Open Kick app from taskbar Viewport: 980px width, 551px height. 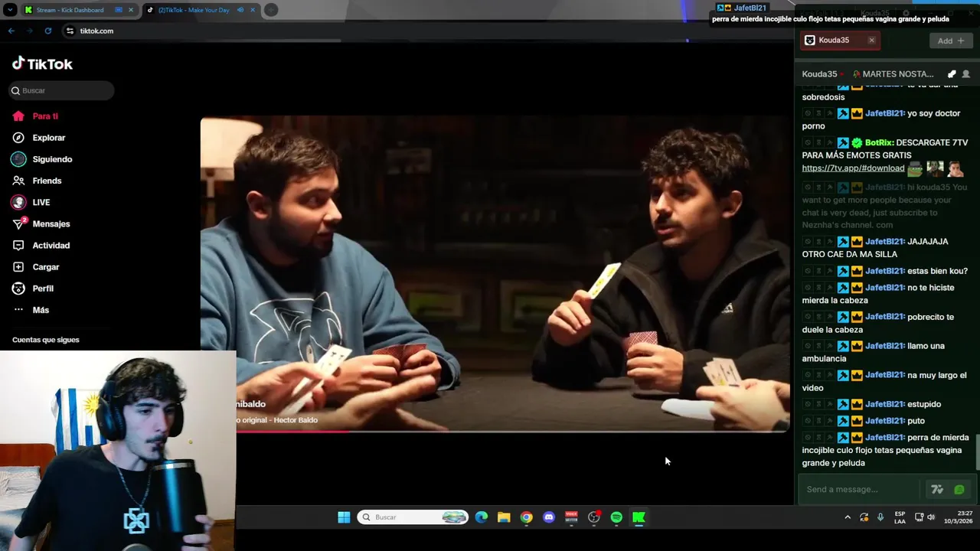(x=639, y=517)
